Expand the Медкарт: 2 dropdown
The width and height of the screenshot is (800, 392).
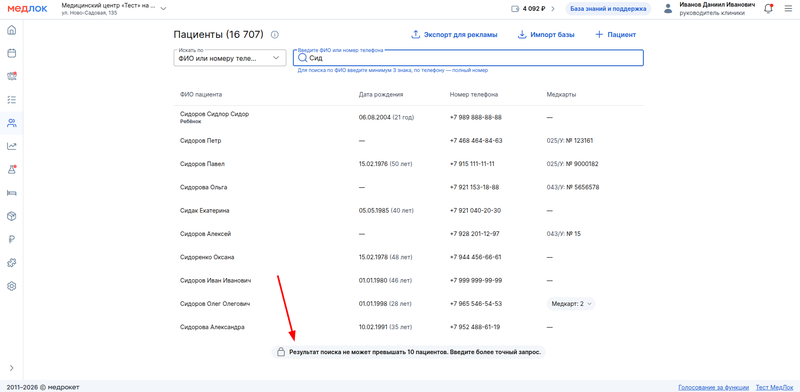[x=571, y=304]
